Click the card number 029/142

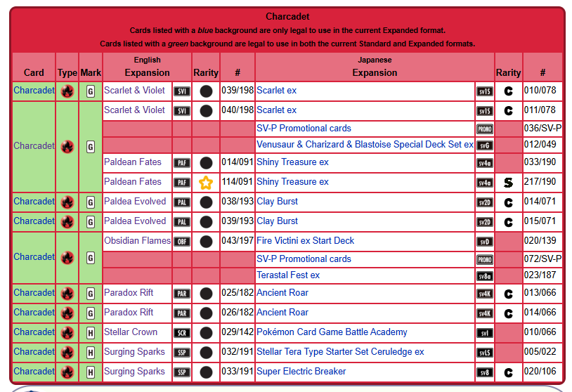(238, 332)
